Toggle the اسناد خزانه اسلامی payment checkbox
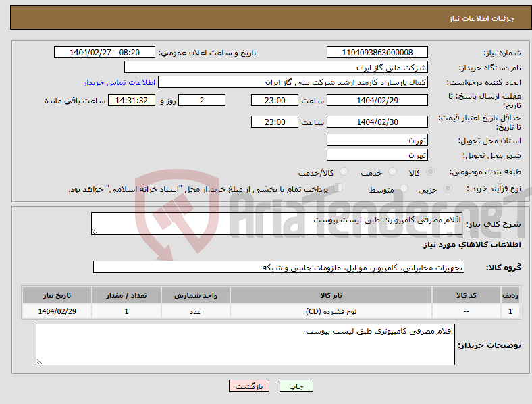This screenshot has height=404, width=532. coord(338,187)
